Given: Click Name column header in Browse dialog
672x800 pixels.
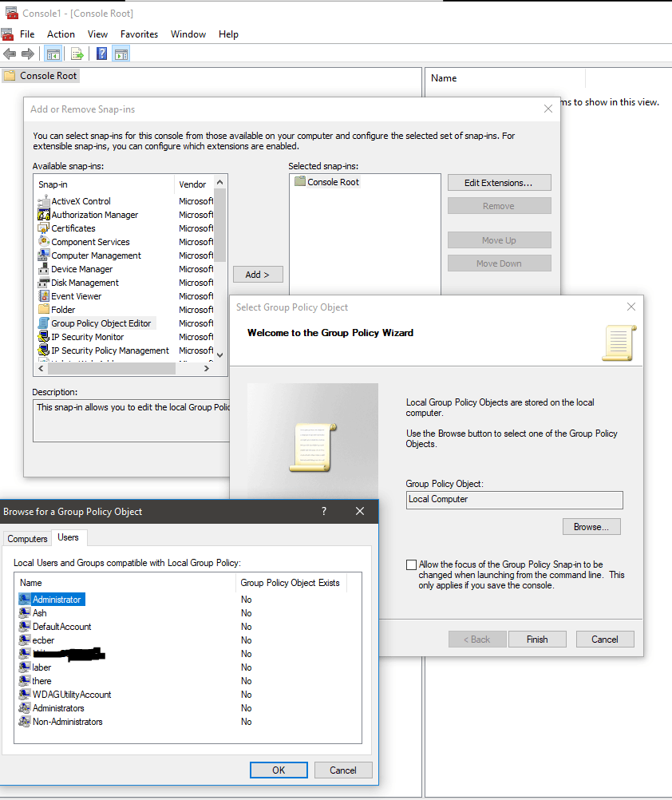Looking at the screenshot, I should [125, 583].
